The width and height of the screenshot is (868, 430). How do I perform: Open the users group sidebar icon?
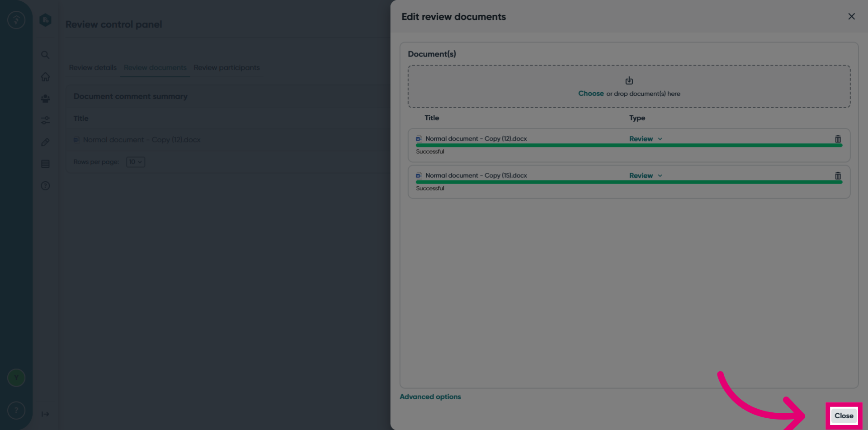45,99
